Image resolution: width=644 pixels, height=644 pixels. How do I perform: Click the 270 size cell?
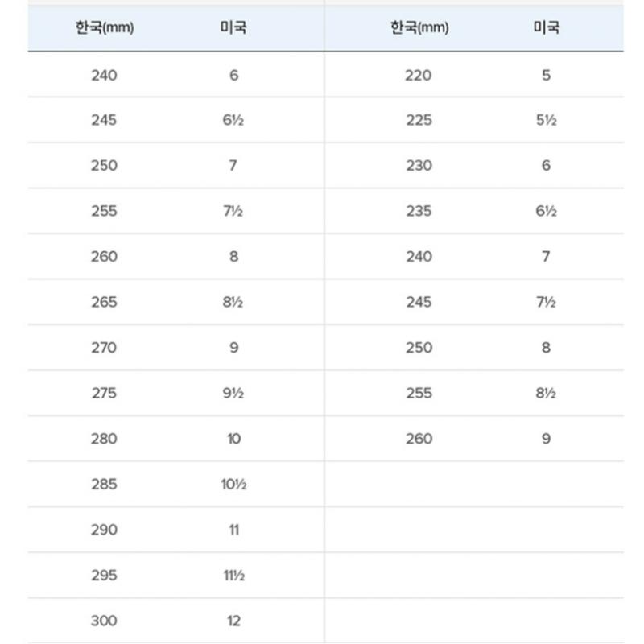pyautogui.click(x=104, y=348)
